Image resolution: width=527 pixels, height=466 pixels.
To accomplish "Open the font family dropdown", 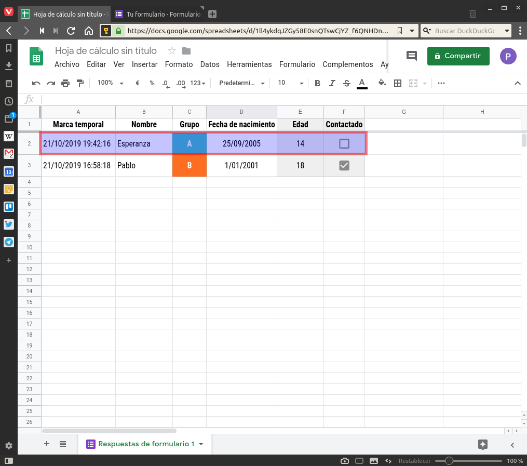I will pos(242,83).
